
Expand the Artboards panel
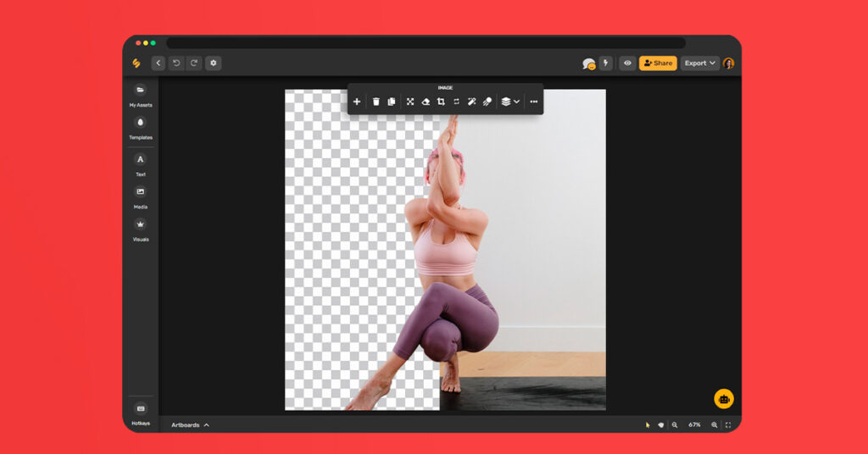(x=190, y=424)
